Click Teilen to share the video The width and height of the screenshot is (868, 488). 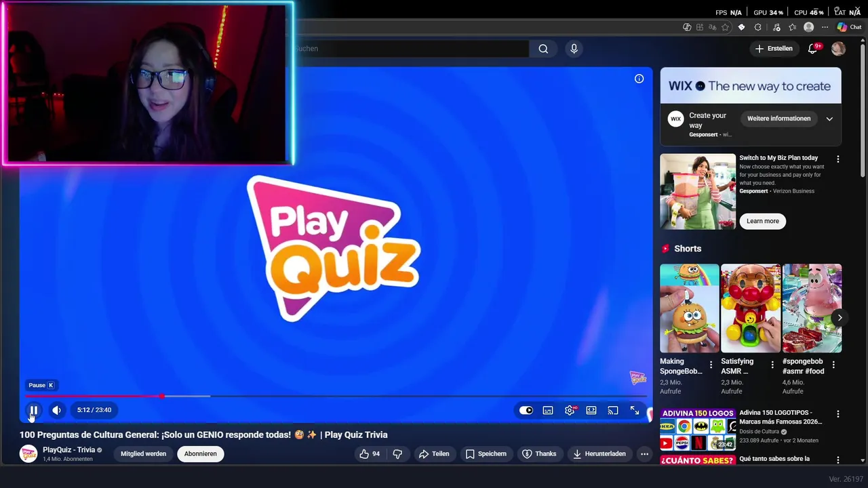434,454
